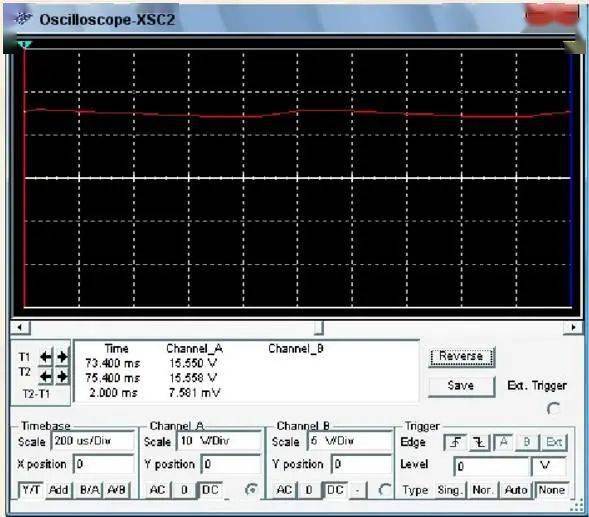Viewport: 589px width, 517px height.
Task: Select Channel A radio button indicator
Action: pos(251,489)
